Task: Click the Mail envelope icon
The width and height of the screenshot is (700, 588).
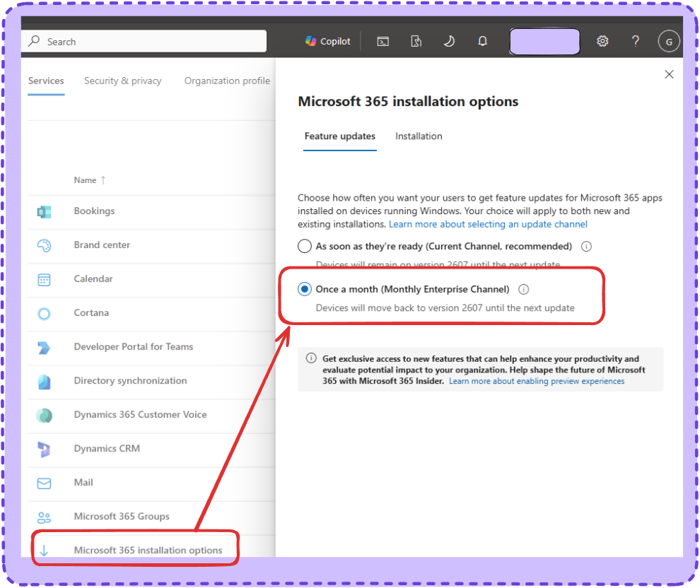Action: click(x=45, y=483)
